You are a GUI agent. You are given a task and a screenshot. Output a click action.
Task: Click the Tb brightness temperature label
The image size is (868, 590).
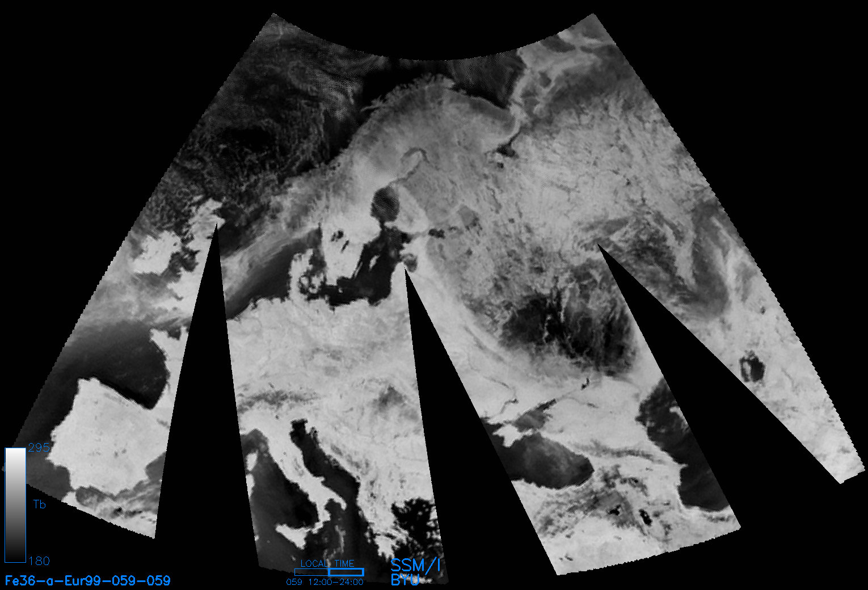coord(39,504)
